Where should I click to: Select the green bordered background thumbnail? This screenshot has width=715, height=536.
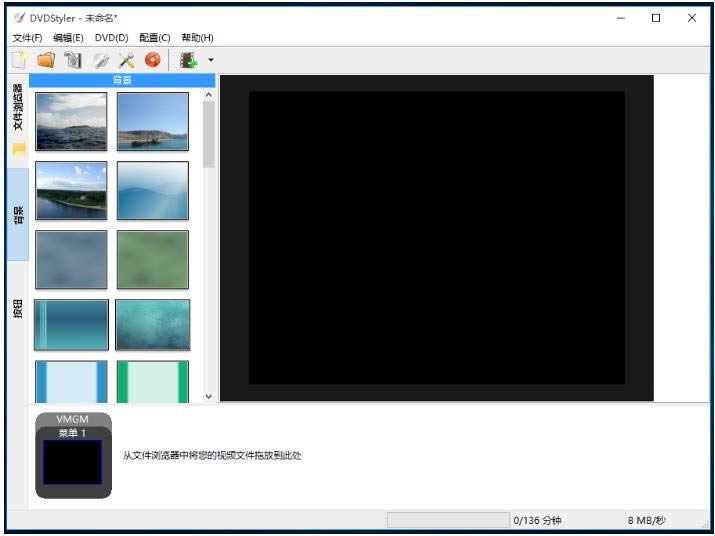click(153, 382)
